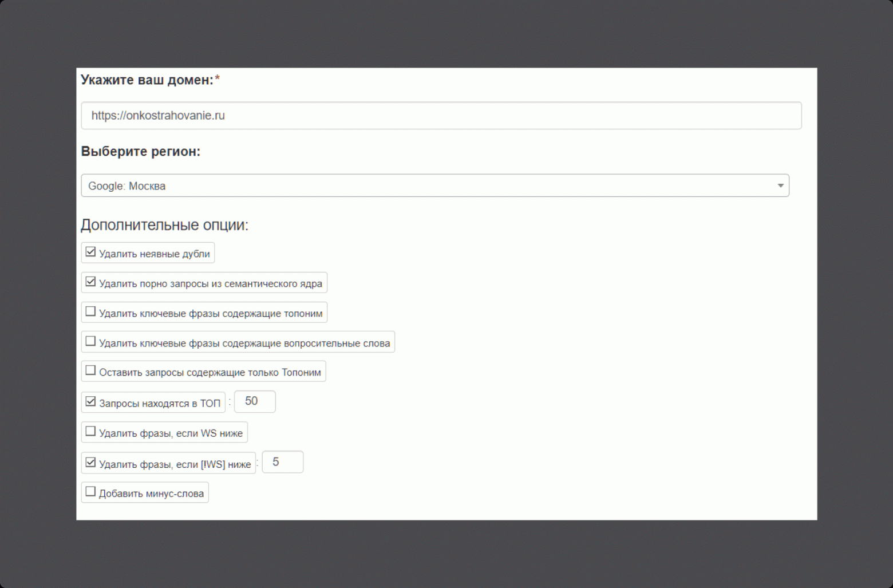Enable "Оставить запросы содержащие только Топоним"
The width and height of the screenshot is (893, 588).
point(90,370)
